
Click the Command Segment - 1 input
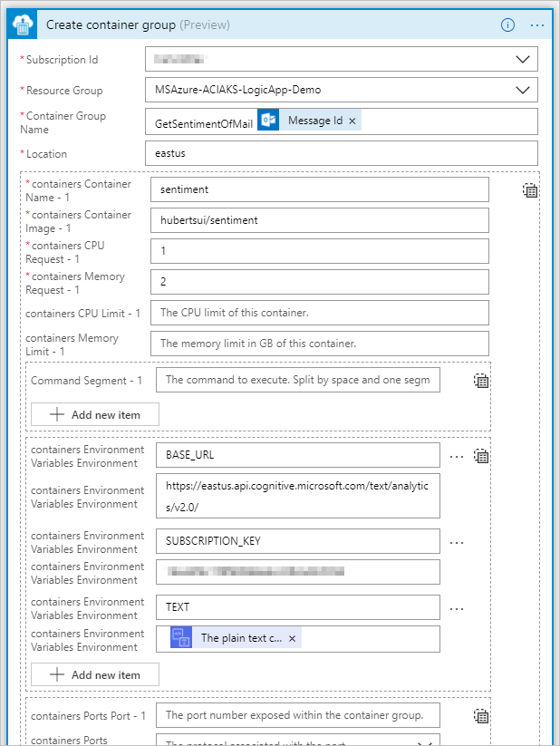[298, 380]
